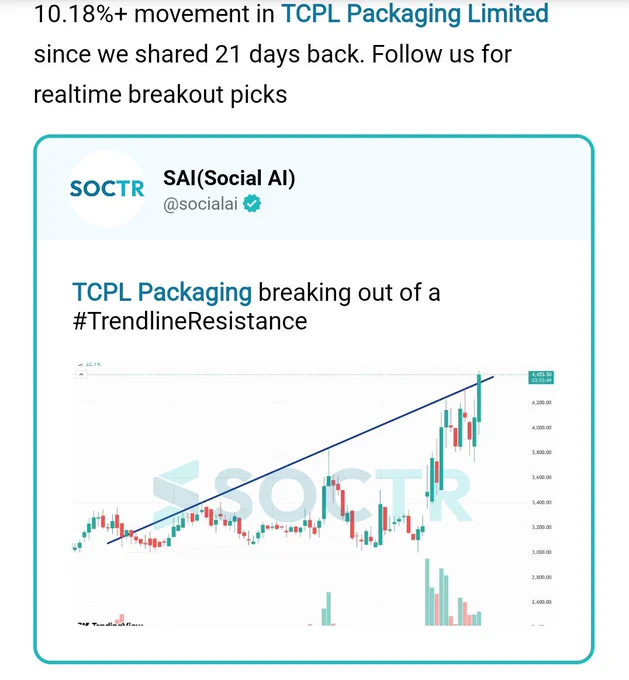
Task: Select the blue trendline resistance line
Action: click(300, 460)
